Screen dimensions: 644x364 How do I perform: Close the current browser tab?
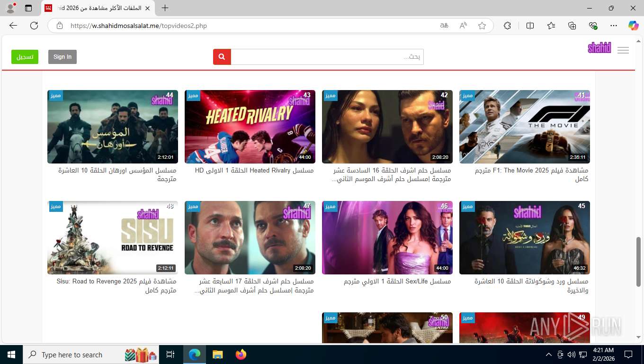[x=148, y=8]
